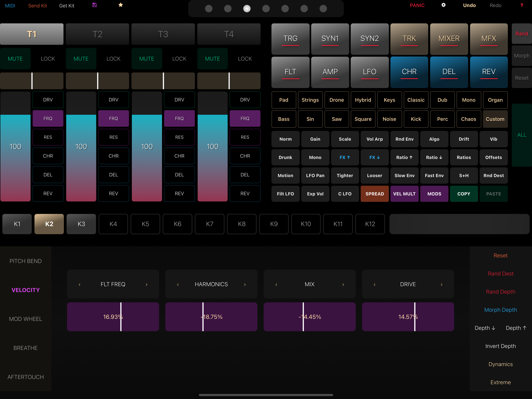
Task: Open settings via the gear icon
Action: click(x=443, y=5)
